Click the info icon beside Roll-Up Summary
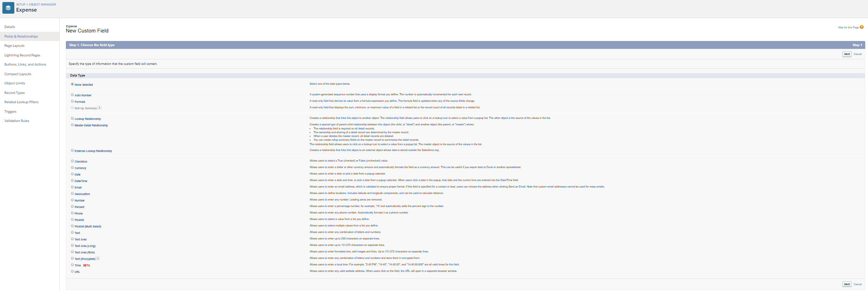868x291 pixels. 99,108
